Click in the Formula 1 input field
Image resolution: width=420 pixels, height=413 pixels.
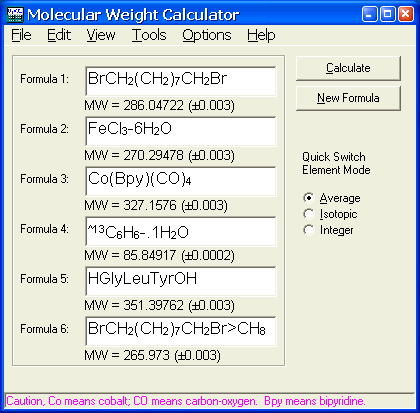pos(181,81)
